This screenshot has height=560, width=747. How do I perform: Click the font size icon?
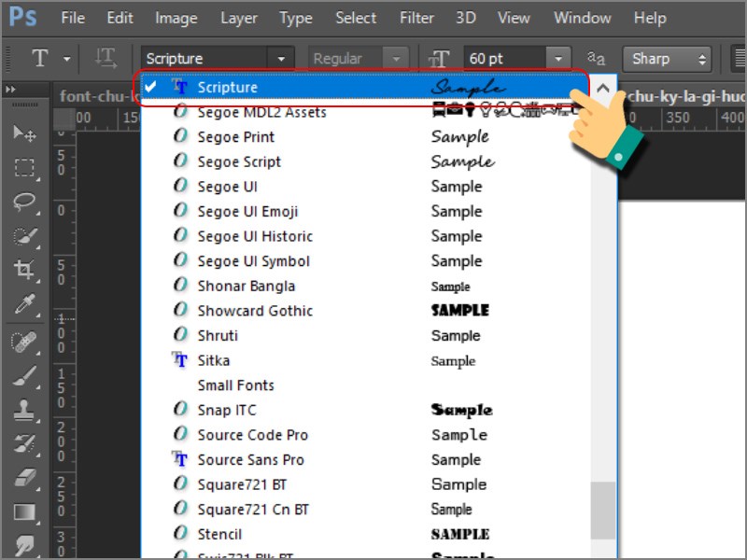coord(438,59)
